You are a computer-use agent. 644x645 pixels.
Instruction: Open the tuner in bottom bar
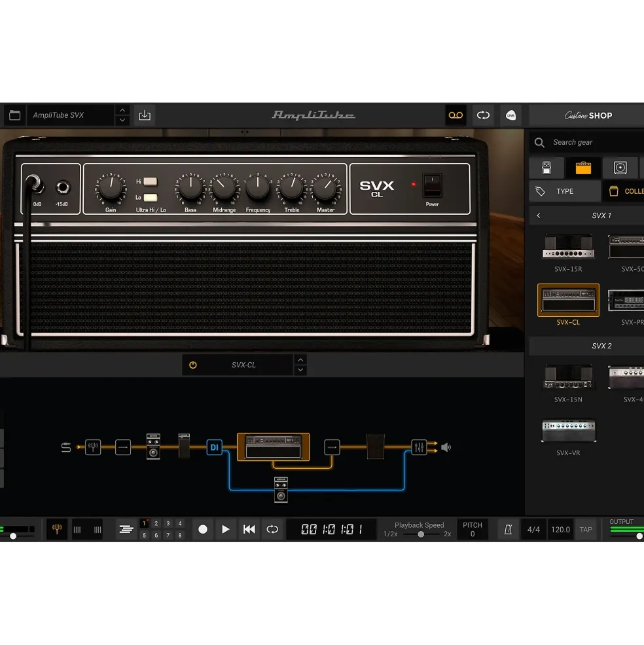point(57,529)
